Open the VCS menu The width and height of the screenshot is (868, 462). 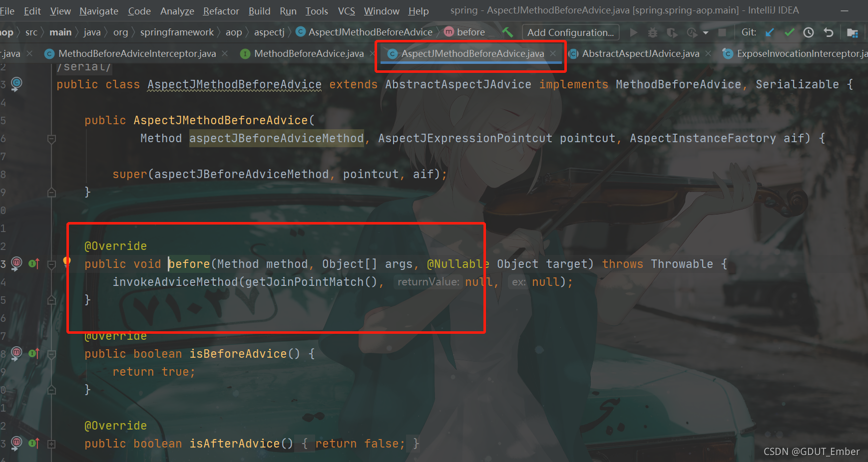[x=347, y=11]
